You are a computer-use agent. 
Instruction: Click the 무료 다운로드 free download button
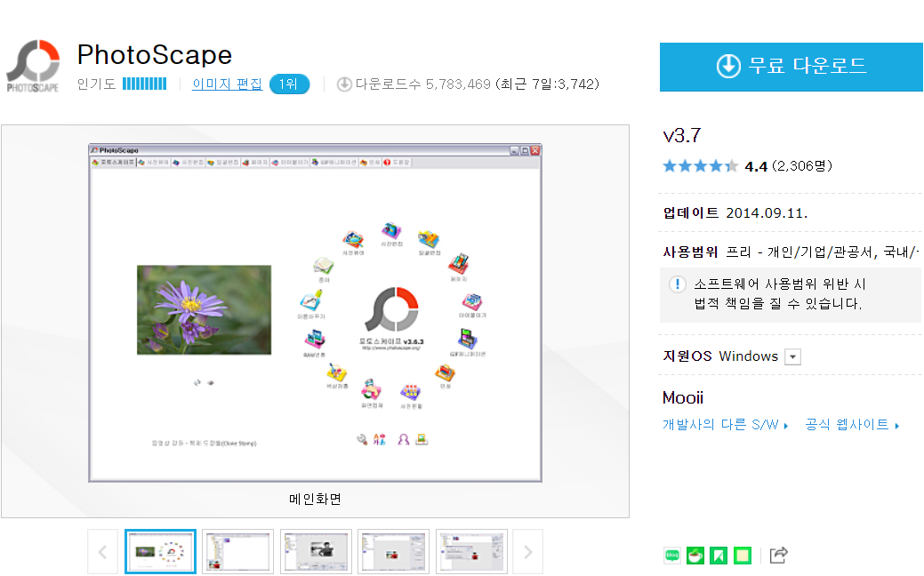point(791,67)
